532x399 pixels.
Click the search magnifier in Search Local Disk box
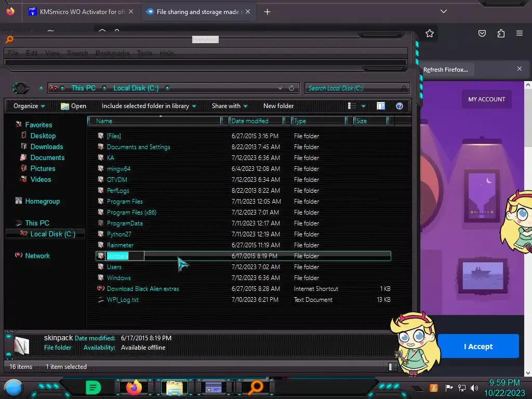click(x=404, y=88)
